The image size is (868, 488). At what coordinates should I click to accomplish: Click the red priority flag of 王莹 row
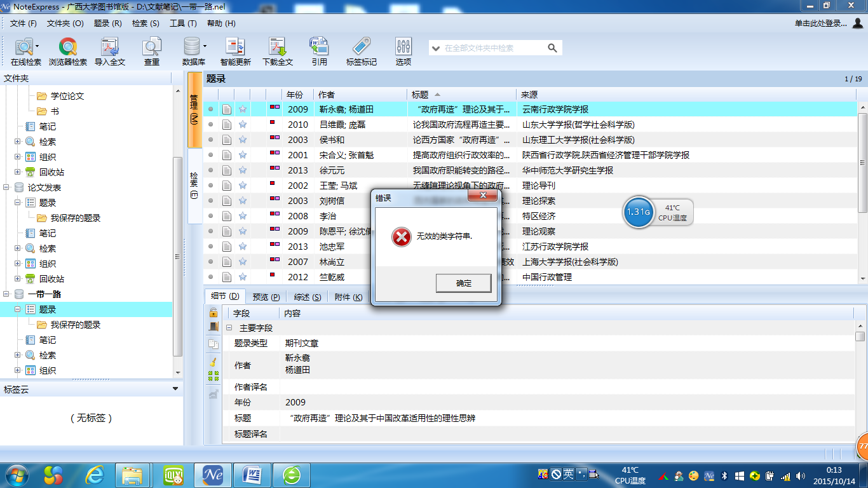coord(272,183)
